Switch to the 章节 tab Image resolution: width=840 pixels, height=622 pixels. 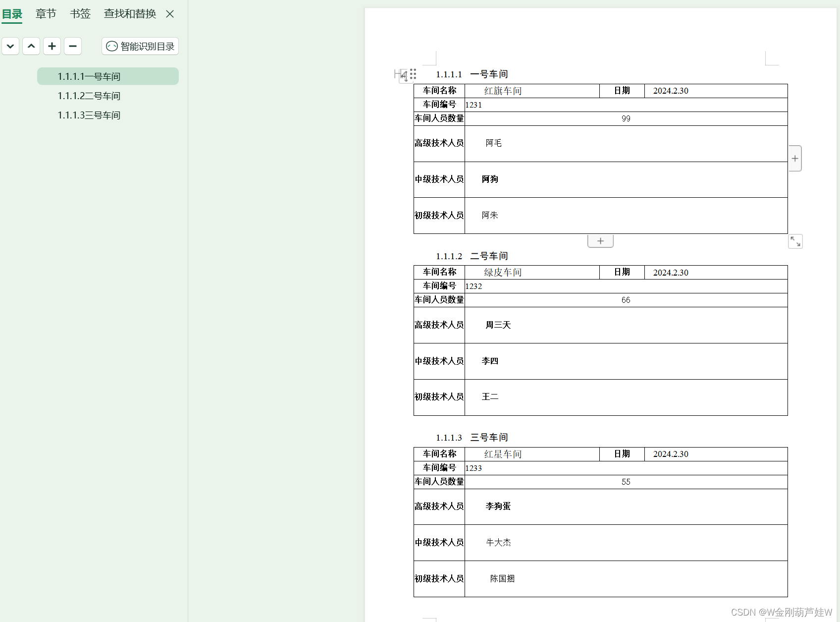[x=46, y=14]
